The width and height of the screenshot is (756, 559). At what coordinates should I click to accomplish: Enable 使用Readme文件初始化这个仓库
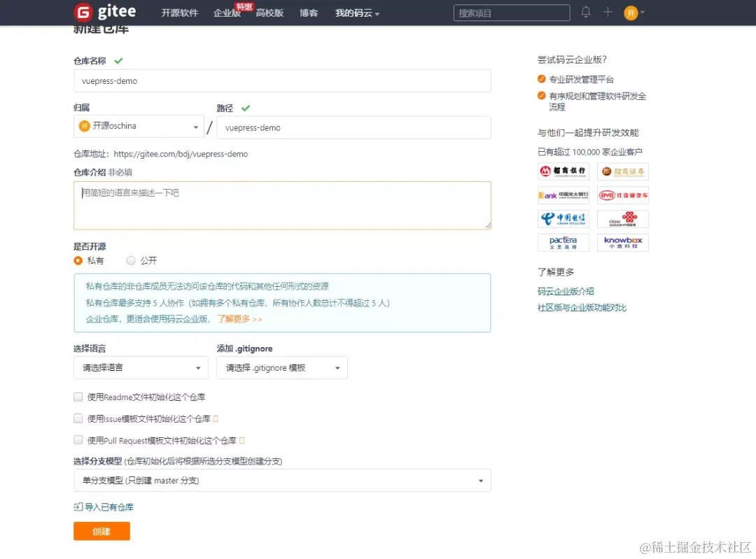point(78,396)
